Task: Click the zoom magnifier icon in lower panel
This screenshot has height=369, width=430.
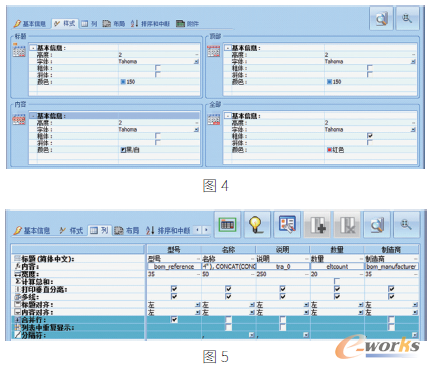Action: (406, 225)
